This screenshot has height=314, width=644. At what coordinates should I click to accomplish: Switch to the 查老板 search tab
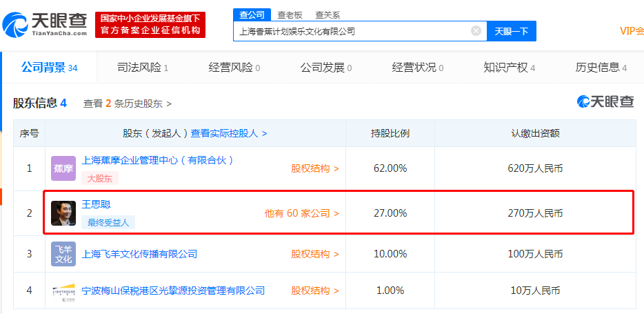pyautogui.click(x=290, y=14)
